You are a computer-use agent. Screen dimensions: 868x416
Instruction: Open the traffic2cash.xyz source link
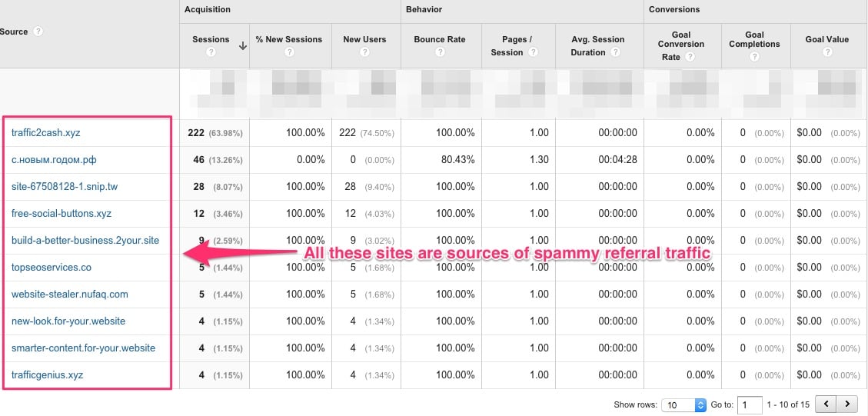click(x=45, y=133)
